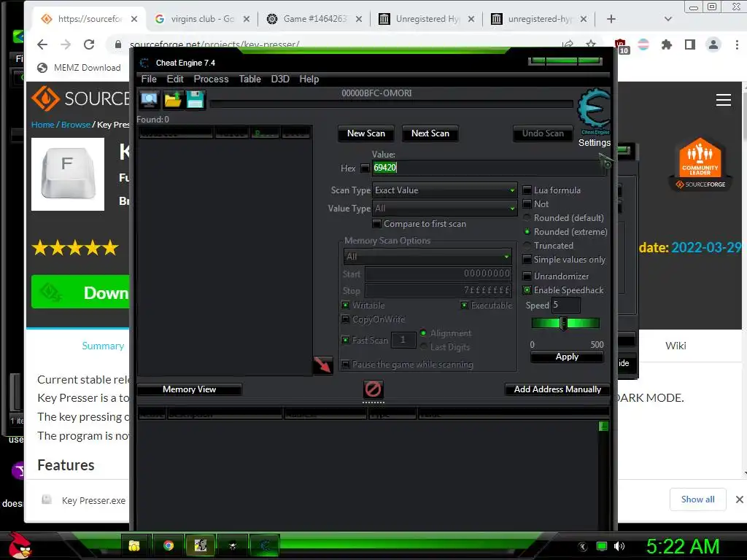Open the D3D menu

[280, 79]
